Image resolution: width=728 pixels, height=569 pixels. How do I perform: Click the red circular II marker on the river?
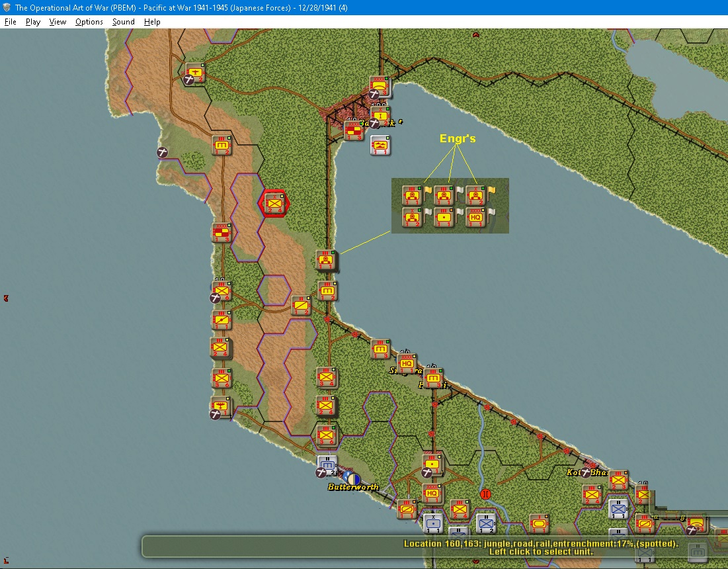point(485,494)
